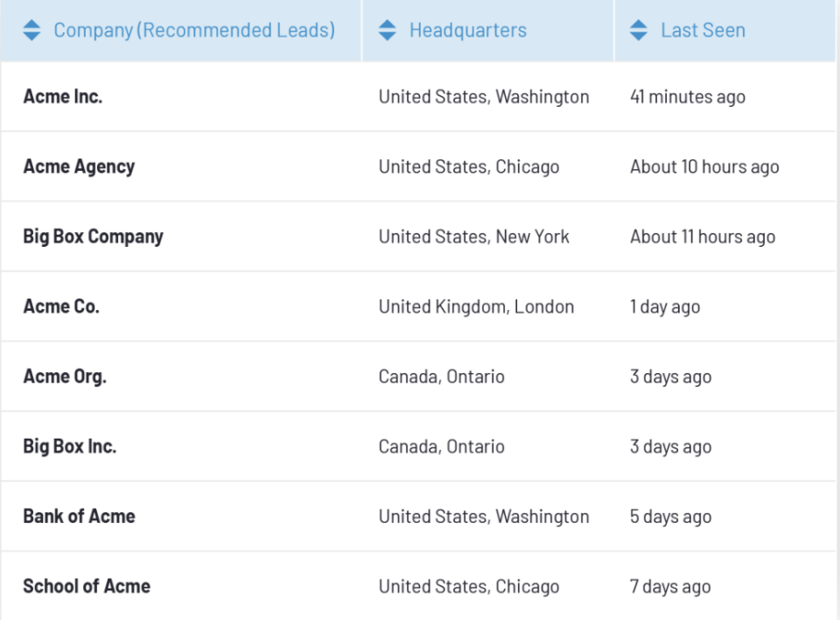The width and height of the screenshot is (840, 620).
Task: Select the Last Seen column header
Action: pyautogui.click(x=703, y=30)
